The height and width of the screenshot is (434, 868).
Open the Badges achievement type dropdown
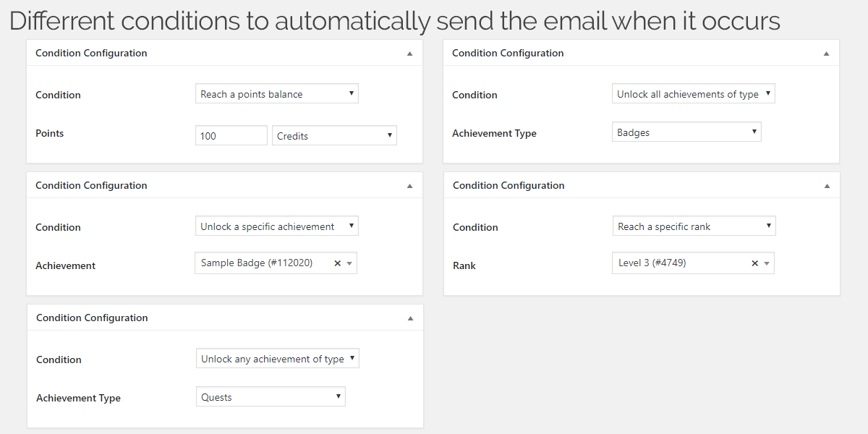pyautogui.click(x=686, y=132)
